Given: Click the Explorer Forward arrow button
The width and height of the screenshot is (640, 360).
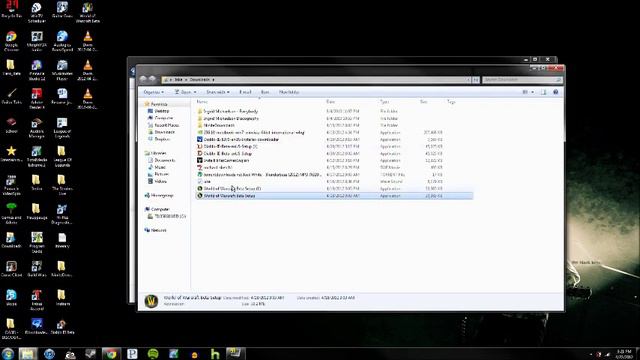Looking at the screenshot, I should pos(152,79).
